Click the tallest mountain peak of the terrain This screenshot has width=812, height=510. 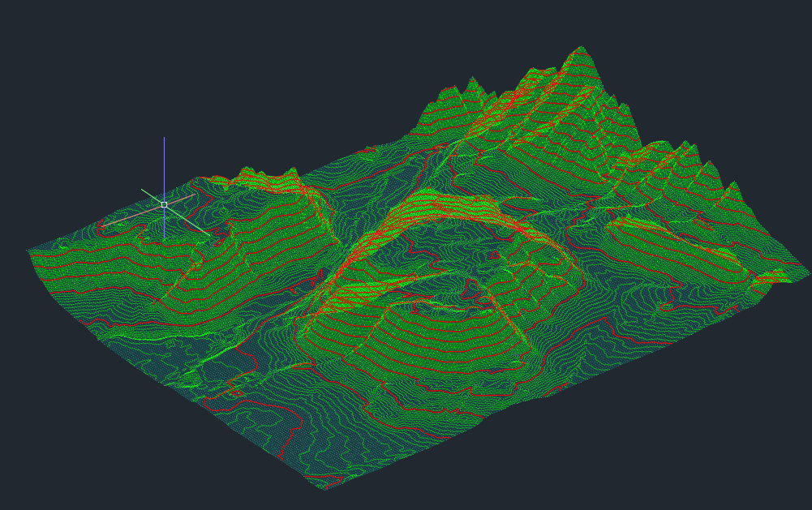coord(581,49)
